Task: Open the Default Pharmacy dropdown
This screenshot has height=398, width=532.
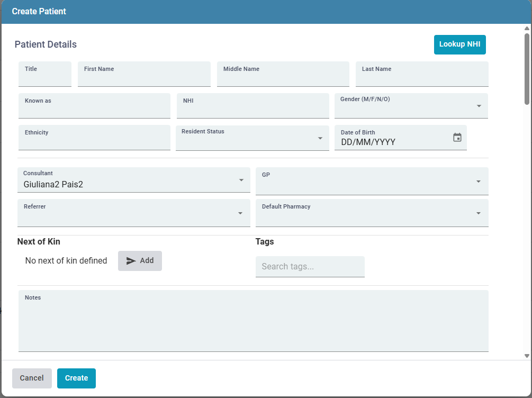Action: [x=478, y=213]
